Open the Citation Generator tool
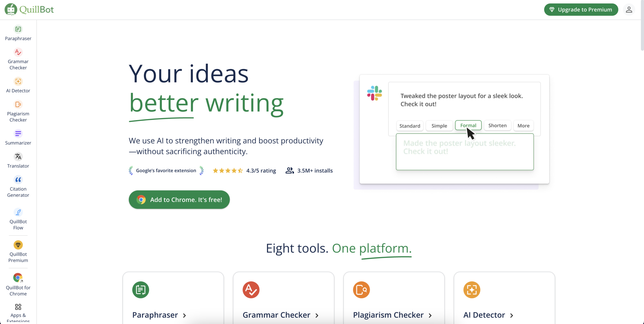Viewport: 644px width, 324px height. [x=18, y=186]
